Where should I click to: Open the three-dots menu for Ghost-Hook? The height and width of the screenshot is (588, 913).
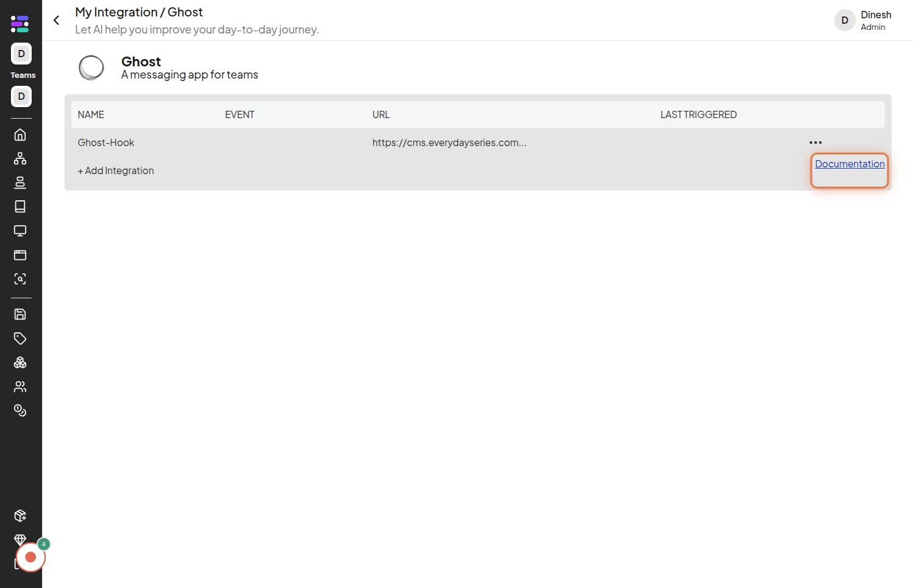(816, 142)
